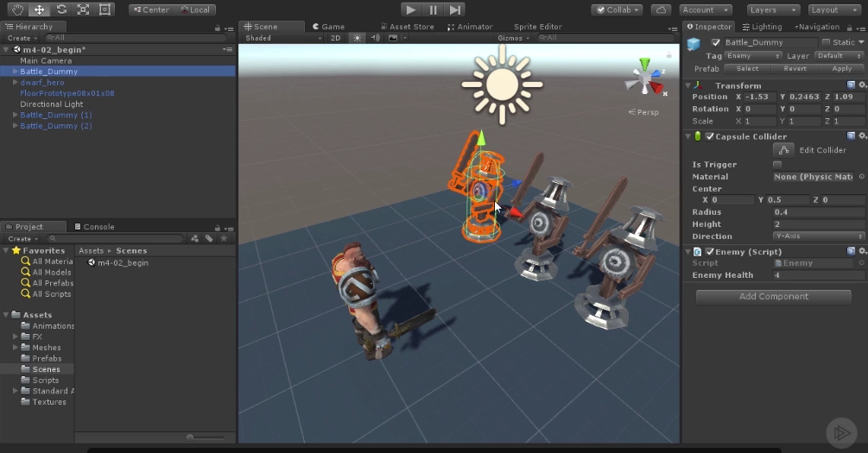Viewport: 868px width, 453px height.
Task: Select the Move tool in toolbar
Action: pyautogui.click(x=40, y=9)
